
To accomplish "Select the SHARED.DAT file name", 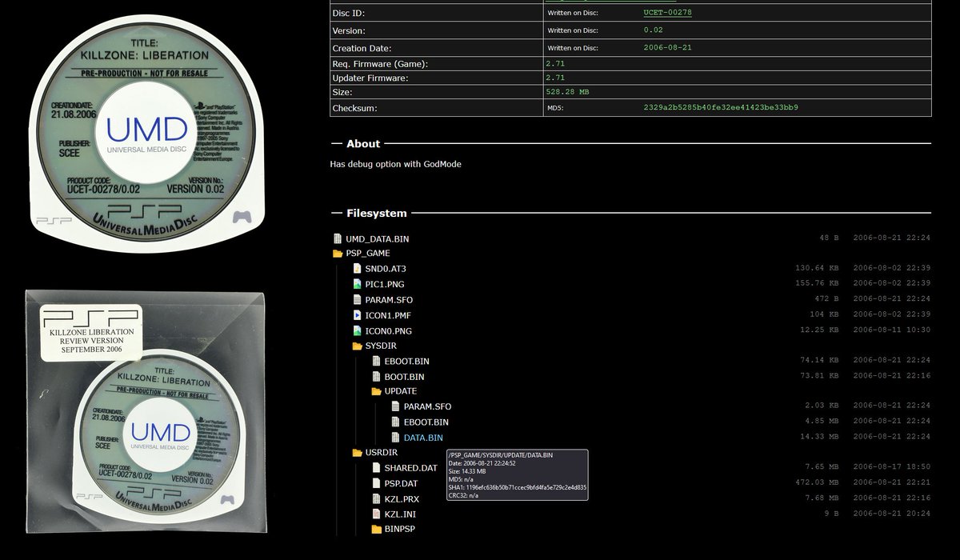I will 411,468.
